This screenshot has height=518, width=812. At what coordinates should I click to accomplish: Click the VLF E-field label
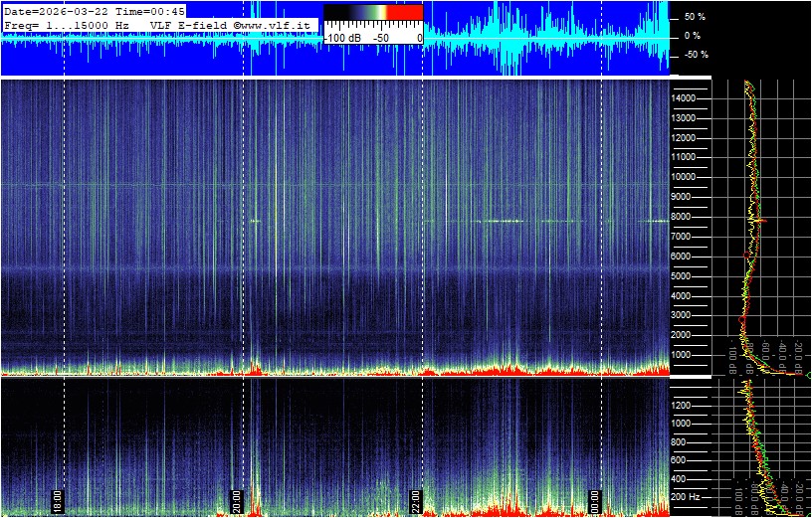pos(189,24)
